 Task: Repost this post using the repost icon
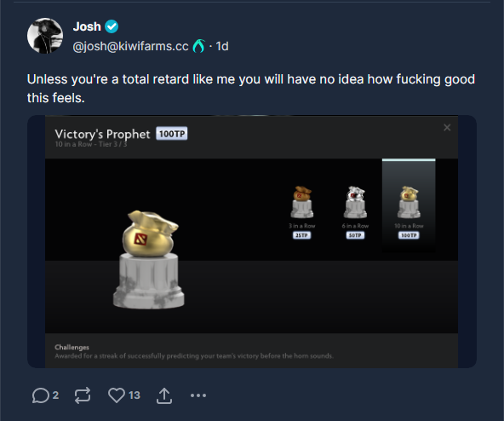[83, 395]
